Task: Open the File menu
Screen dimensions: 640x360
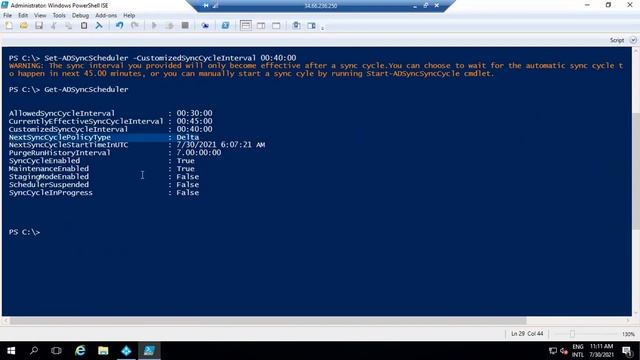Action: (x=7, y=16)
